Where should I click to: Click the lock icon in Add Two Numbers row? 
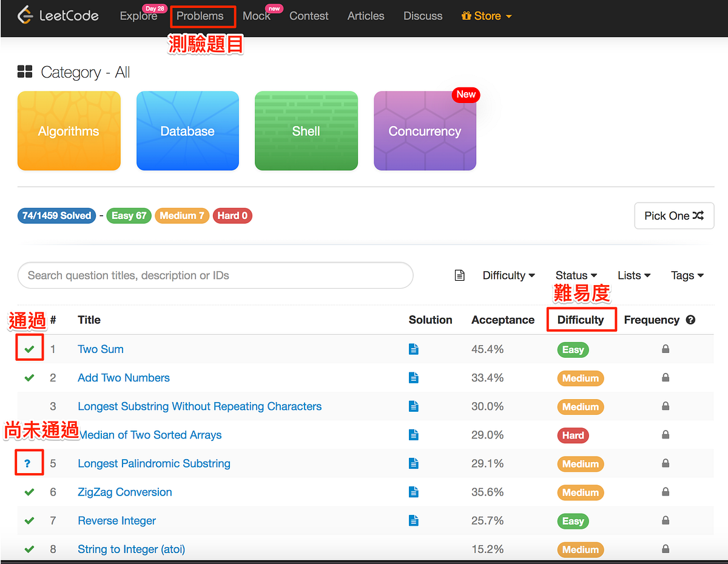[x=666, y=378]
